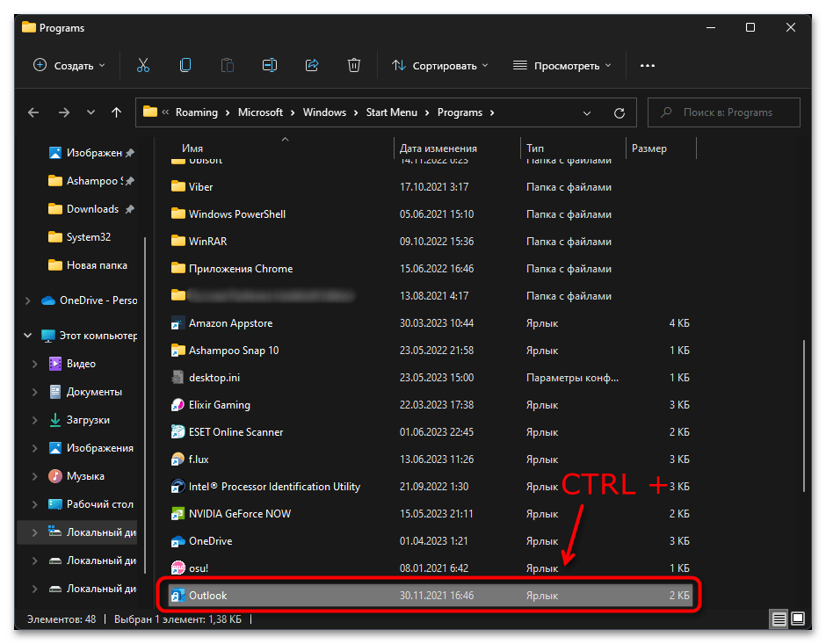Click the f.lux shortcut icon
Viewport: 826px width, 644px height.
(x=178, y=459)
